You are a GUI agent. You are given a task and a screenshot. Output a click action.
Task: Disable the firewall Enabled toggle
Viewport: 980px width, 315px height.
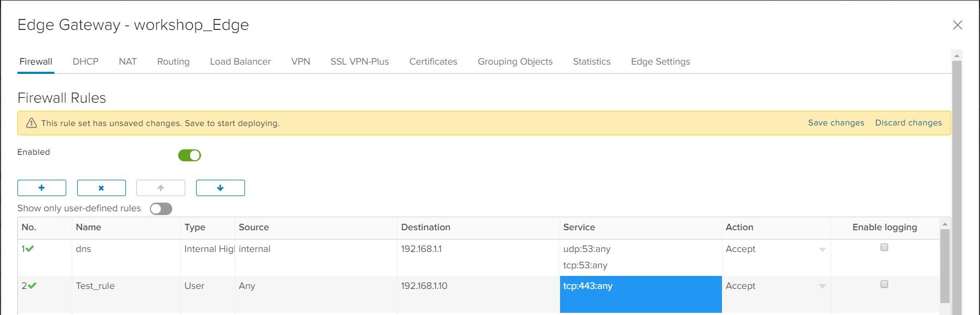(x=190, y=155)
